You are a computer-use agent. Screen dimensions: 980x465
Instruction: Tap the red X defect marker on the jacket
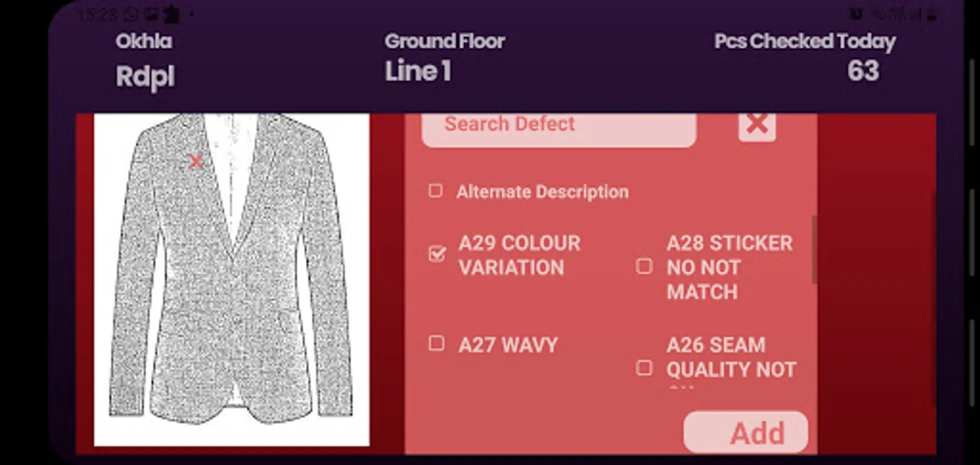[196, 162]
